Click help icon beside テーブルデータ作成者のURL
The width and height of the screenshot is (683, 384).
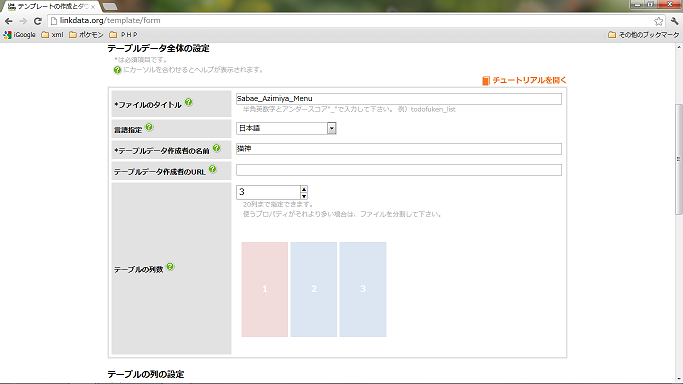212,169
